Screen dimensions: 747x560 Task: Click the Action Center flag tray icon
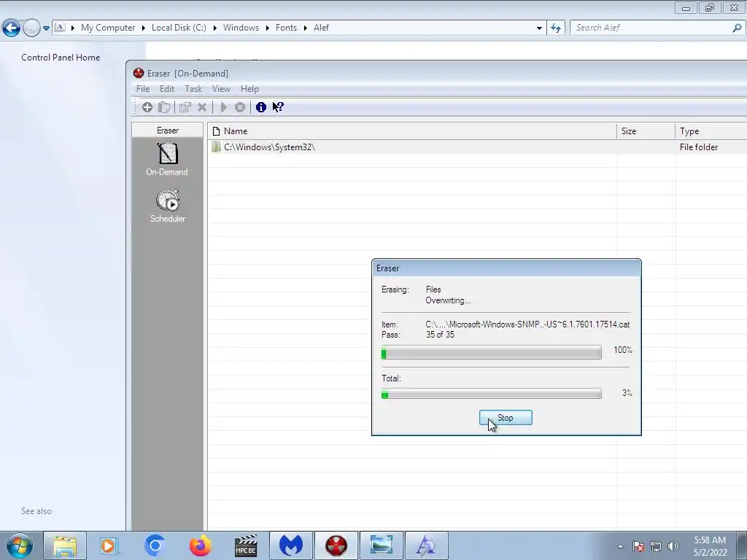(638, 546)
